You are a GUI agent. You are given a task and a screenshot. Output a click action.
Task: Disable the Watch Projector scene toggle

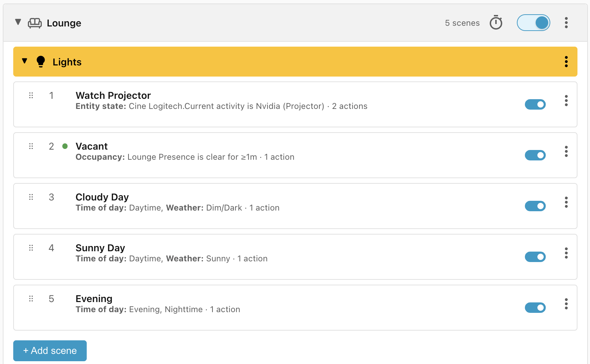click(535, 104)
